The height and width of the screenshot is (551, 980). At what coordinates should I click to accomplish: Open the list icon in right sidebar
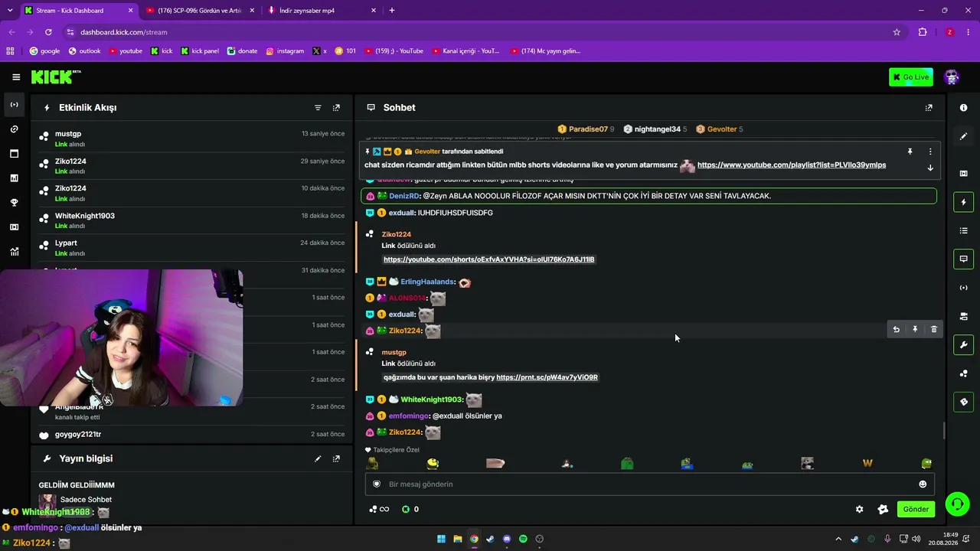pyautogui.click(x=963, y=231)
